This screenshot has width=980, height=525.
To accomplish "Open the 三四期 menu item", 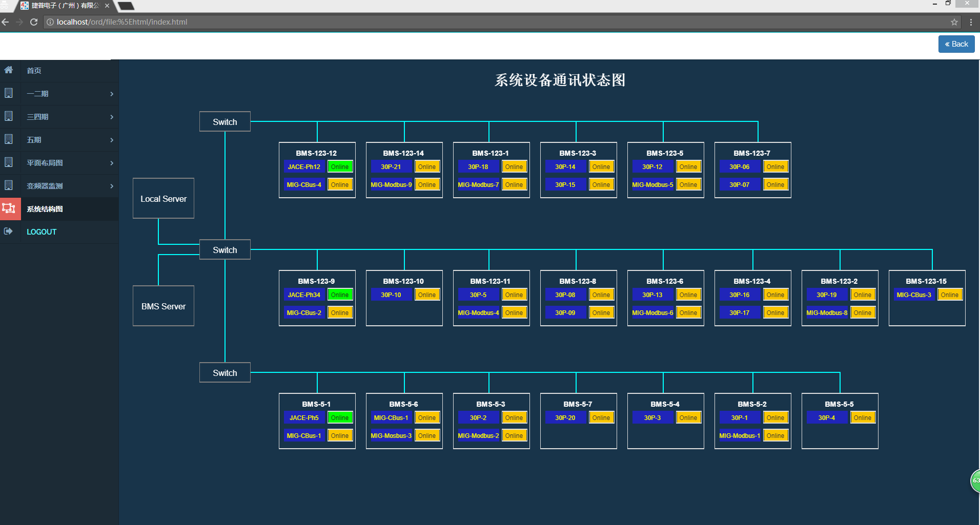I will (59, 117).
